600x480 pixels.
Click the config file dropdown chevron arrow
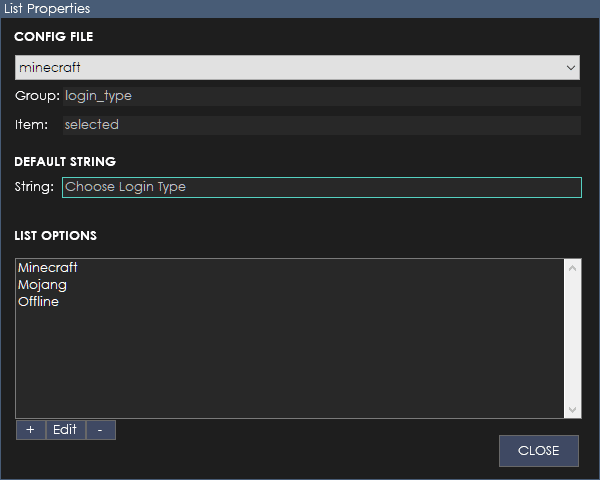click(x=571, y=68)
